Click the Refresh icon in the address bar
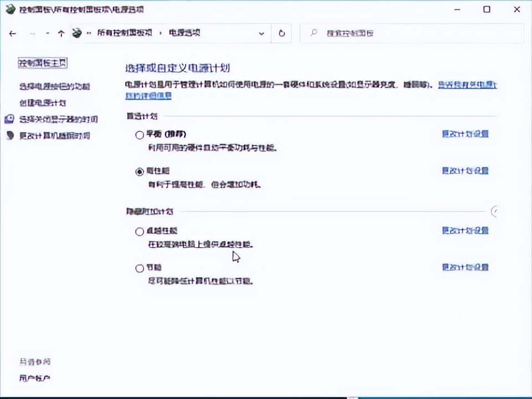Screen dimensions: 532x399 pos(282,33)
